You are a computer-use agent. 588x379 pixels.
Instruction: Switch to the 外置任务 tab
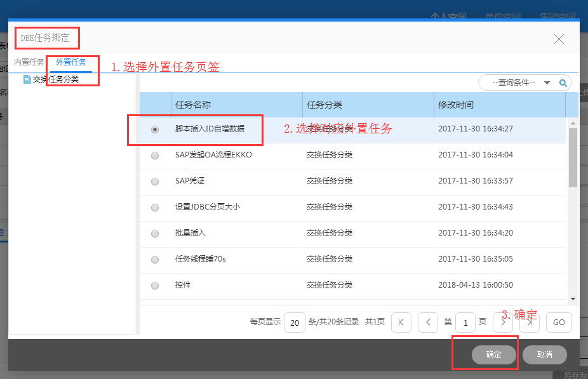pos(71,62)
